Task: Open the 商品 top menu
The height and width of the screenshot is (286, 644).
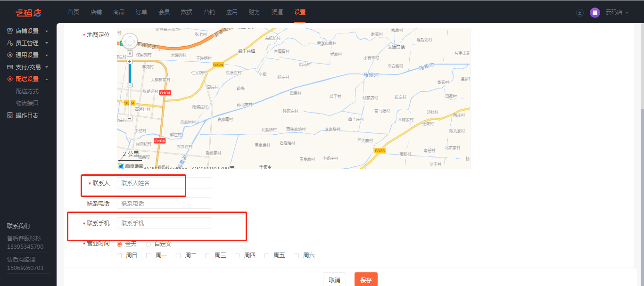Action: tap(119, 12)
